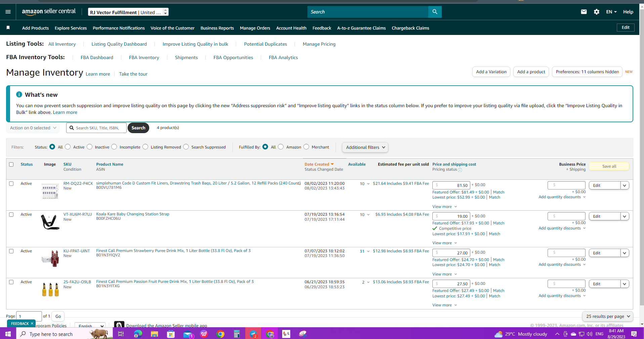This screenshot has height=339, width=644.
Task: Click the bookmark flag icon in navigation bar
Action: 8,28
